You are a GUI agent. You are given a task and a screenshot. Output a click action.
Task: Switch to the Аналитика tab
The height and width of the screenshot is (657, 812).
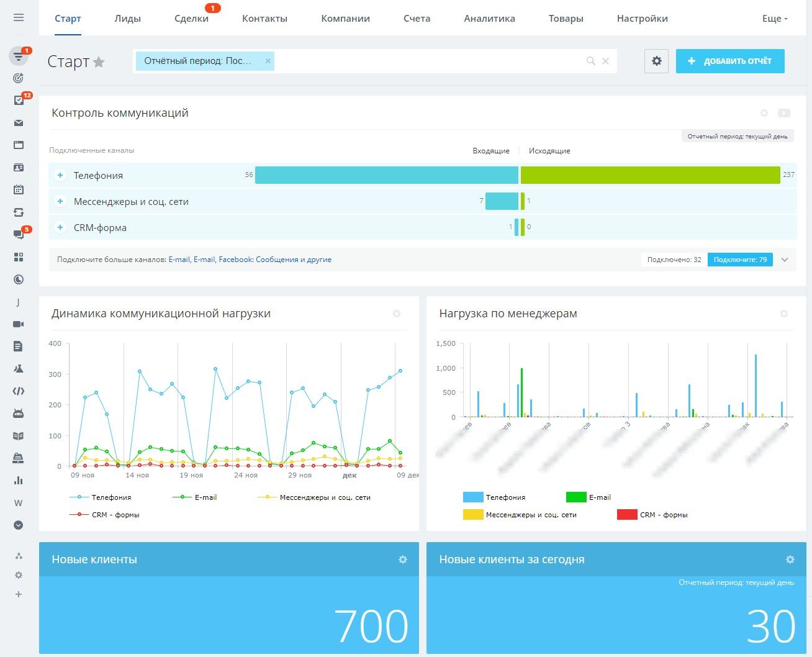pos(489,19)
